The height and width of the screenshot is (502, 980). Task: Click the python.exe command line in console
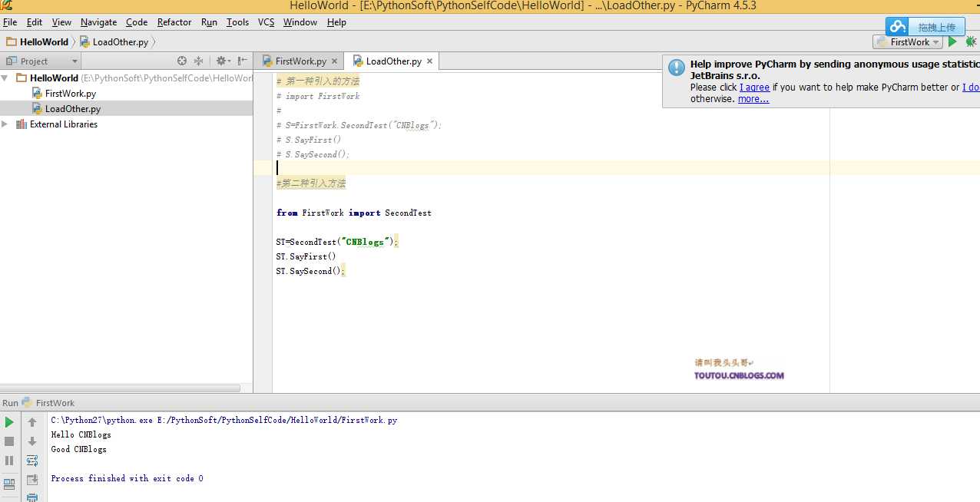point(224,420)
